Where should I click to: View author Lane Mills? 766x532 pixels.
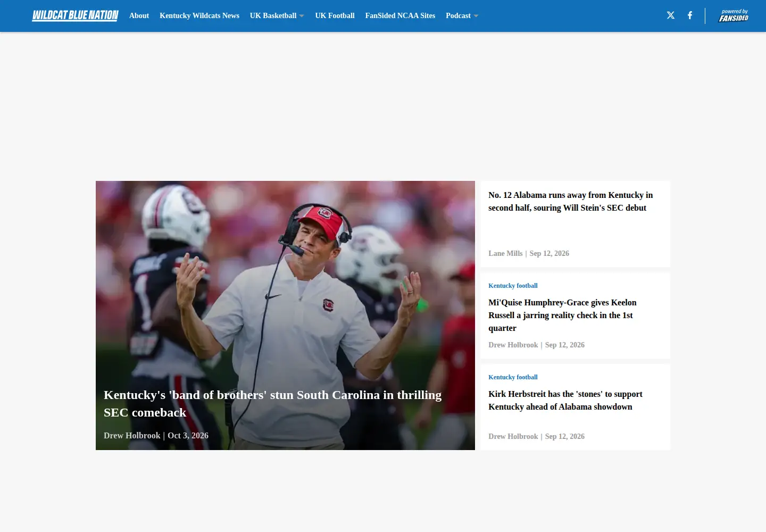505,253
